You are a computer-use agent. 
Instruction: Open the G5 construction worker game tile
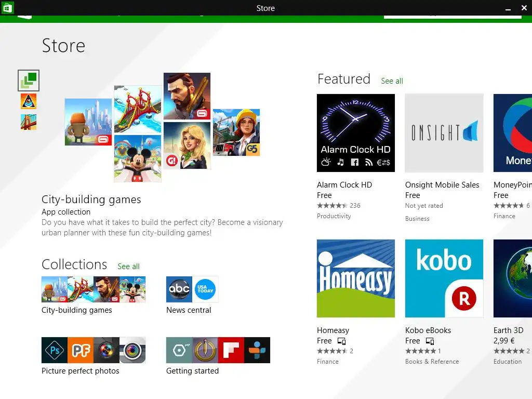236,132
